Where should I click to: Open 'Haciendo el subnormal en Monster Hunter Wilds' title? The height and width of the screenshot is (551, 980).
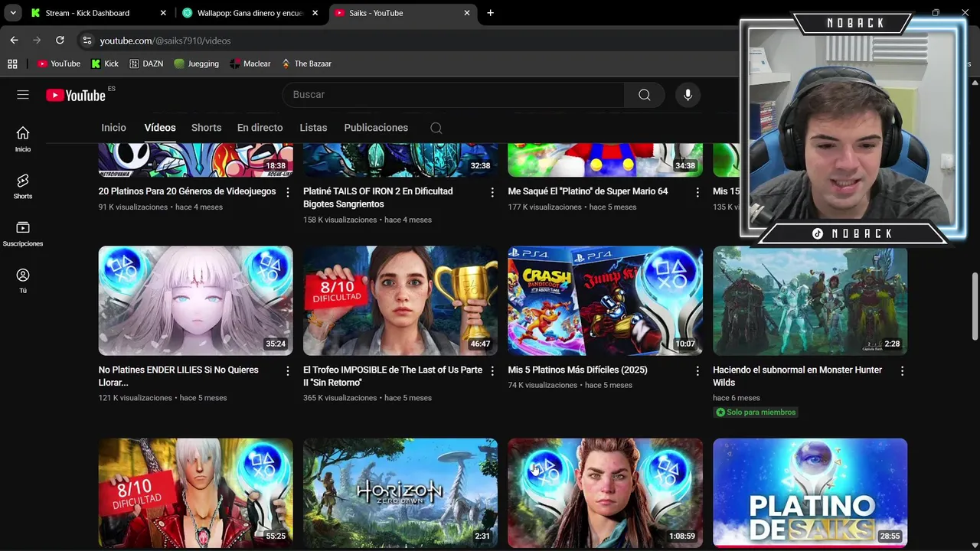coord(797,376)
